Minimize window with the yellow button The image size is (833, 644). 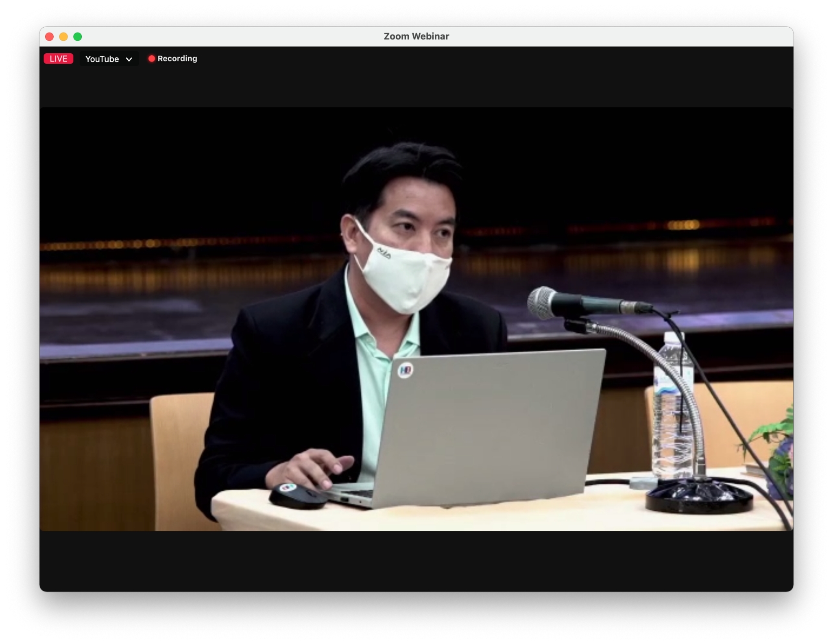[x=63, y=37]
